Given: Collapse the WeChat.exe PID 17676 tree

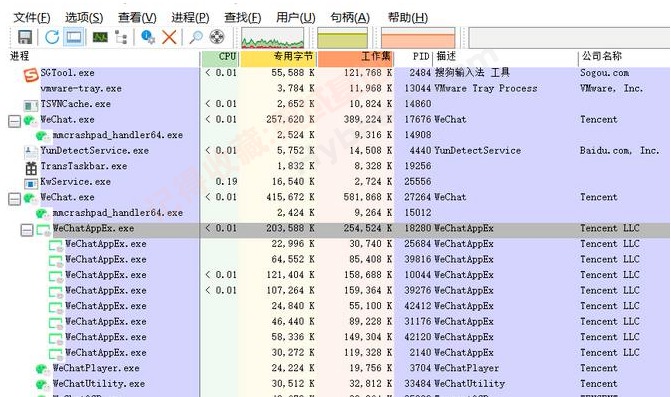Looking at the screenshot, I should pos(14,122).
